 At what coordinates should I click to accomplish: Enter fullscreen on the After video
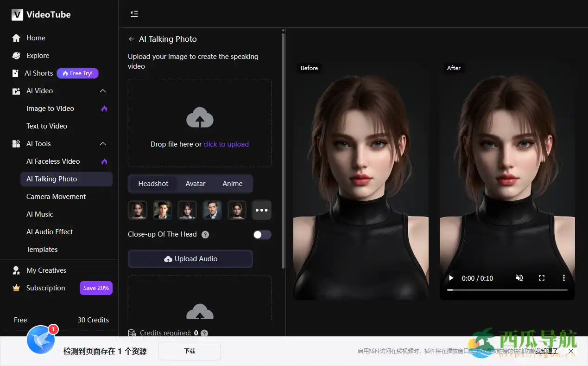(542, 278)
